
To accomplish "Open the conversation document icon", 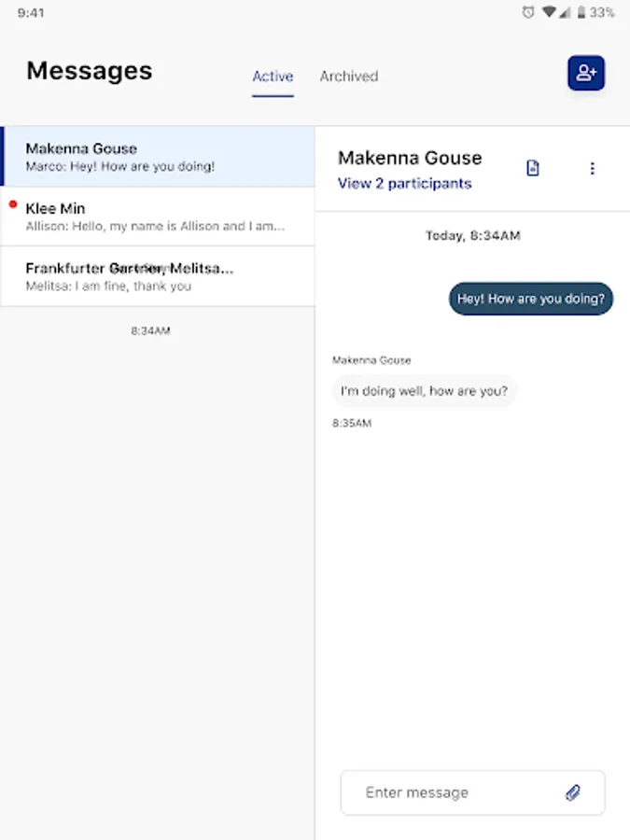I will tap(533, 169).
